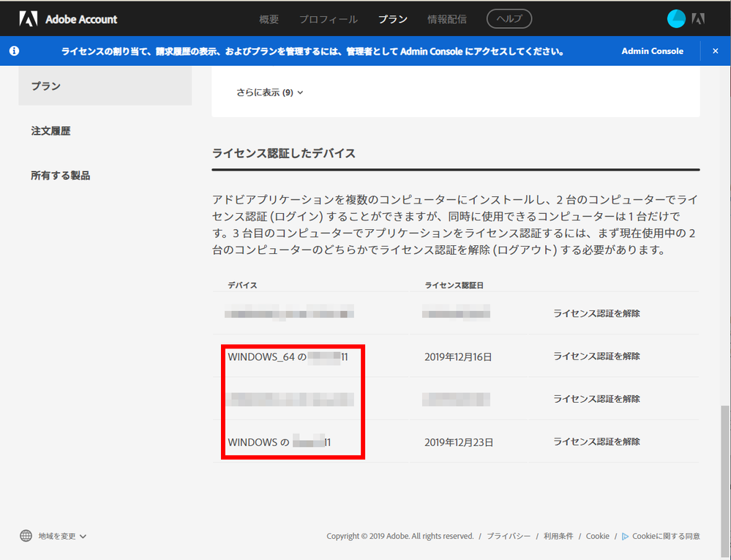Dismiss the blue Admin Console banner

coord(715,51)
